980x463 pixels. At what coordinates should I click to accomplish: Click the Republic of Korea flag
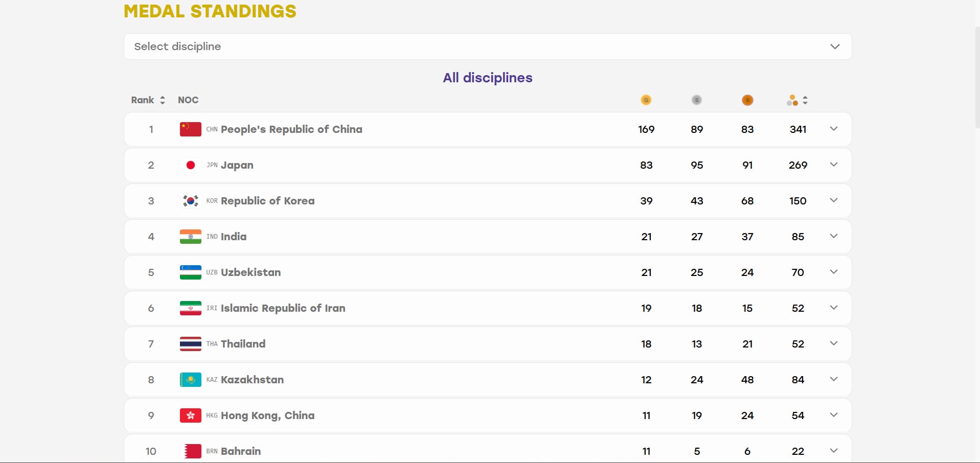pyautogui.click(x=191, y=201)
